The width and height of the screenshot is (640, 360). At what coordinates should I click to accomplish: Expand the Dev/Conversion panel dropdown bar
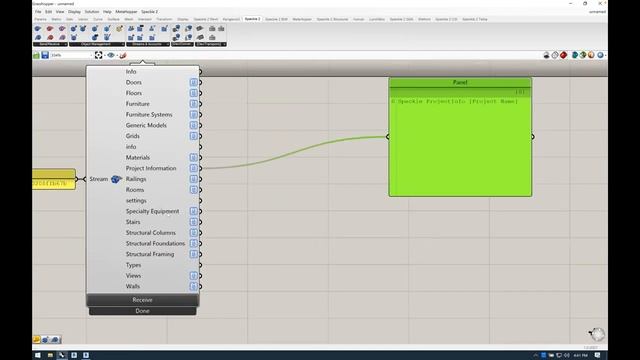point(182,44)
